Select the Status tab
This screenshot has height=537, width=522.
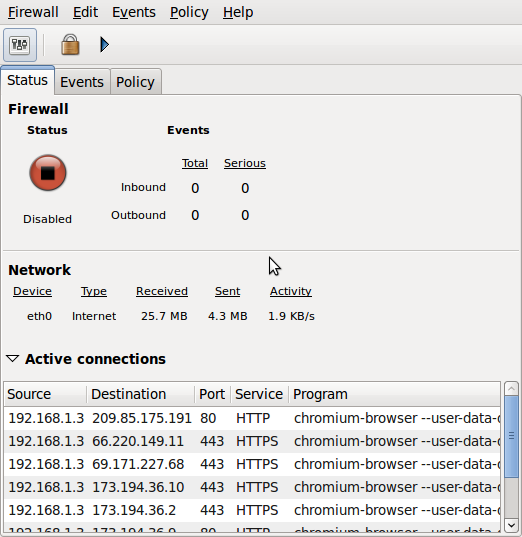(27, 80)
